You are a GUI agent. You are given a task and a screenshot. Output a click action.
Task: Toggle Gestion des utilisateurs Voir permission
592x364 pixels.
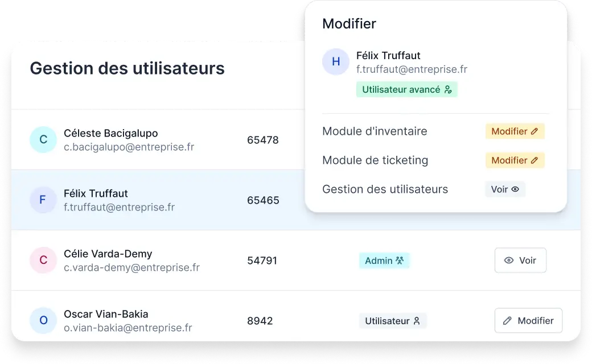[x=505, y=189]
